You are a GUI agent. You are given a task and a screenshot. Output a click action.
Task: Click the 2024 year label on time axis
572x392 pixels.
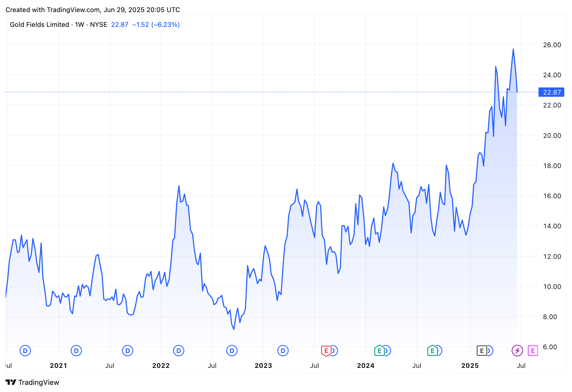click(x=366, y=365)
